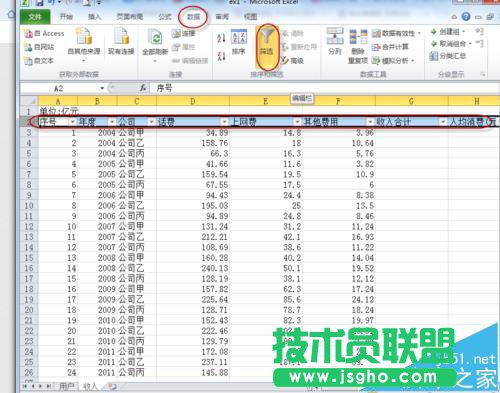500x393 pixels.
Task: Open the 收入合计 column filter dropdown
Action: pyautogui.click(x=443, y=122)
